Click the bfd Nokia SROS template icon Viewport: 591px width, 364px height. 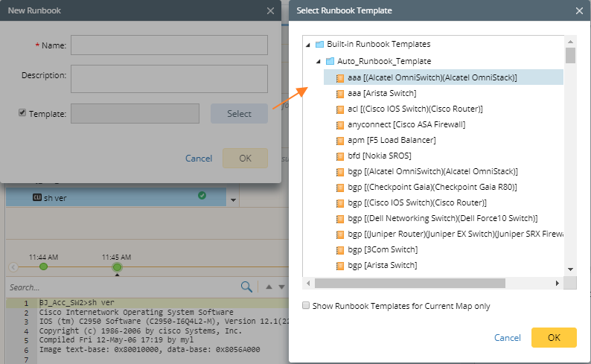click(x=340, y=156)
